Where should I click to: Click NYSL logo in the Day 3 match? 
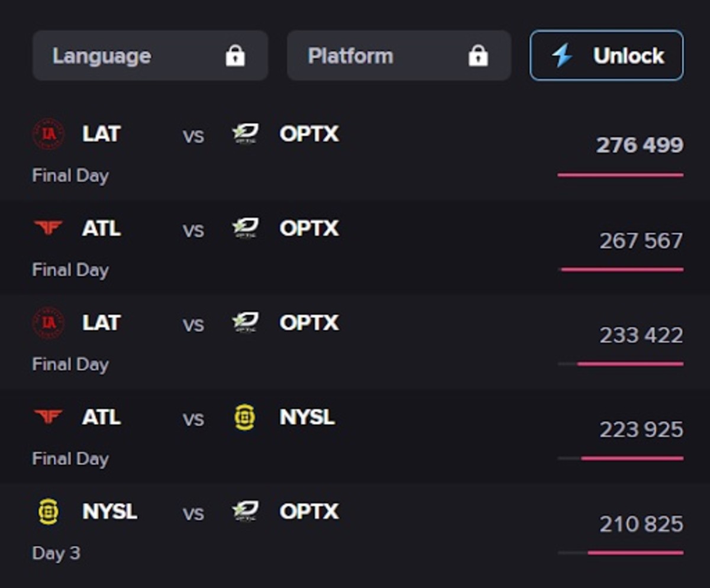(x=48, y=512)
